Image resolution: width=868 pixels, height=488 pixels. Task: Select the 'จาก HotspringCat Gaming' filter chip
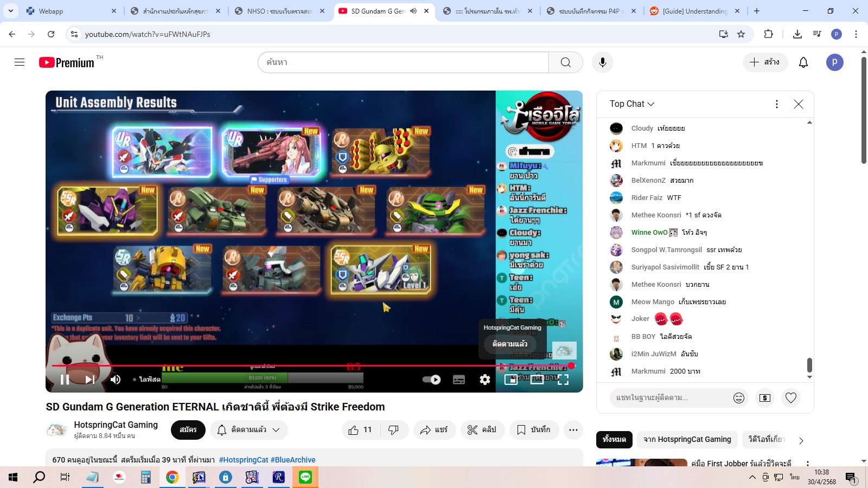tap(687, 439)
